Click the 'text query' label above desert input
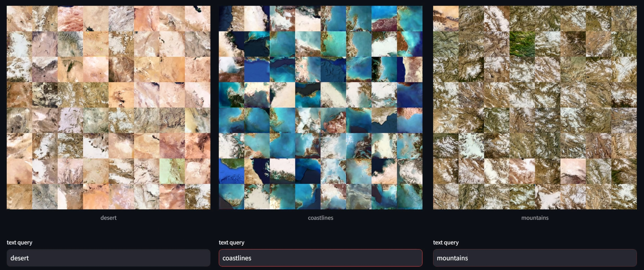This screenshot has height=270, width=644. coord(20,242)
